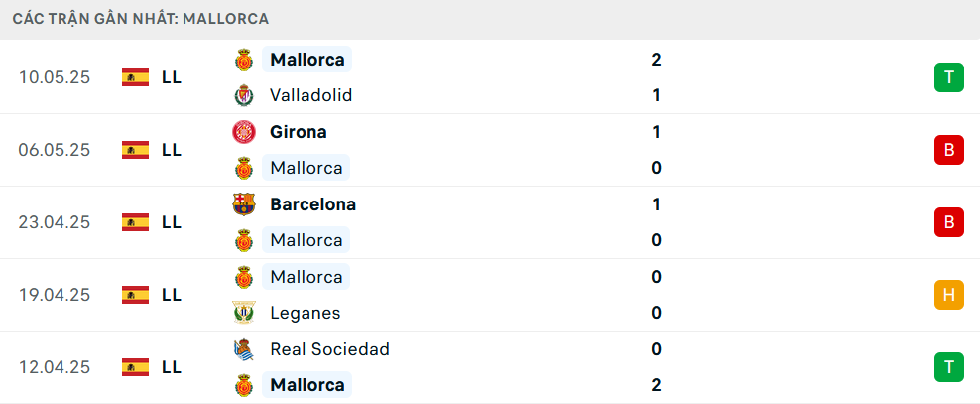Screen dimensions: 980x404
Task: Open the Valladolid team link
Action: (311, 95)
